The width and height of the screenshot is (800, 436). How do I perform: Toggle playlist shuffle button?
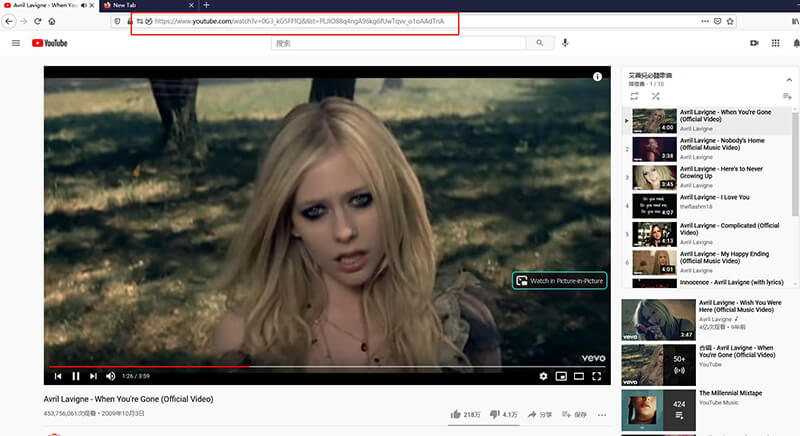(656, 96)
